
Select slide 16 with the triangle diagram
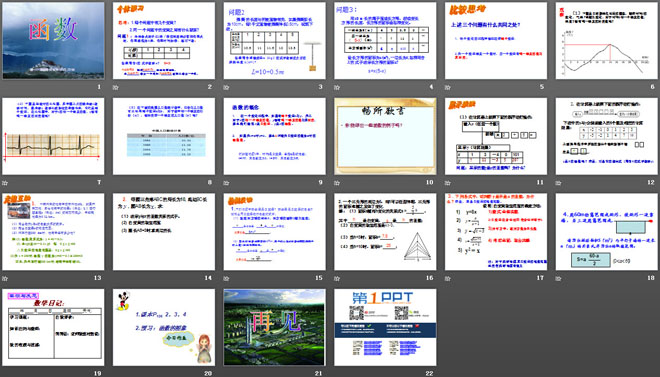pos(385,232)
